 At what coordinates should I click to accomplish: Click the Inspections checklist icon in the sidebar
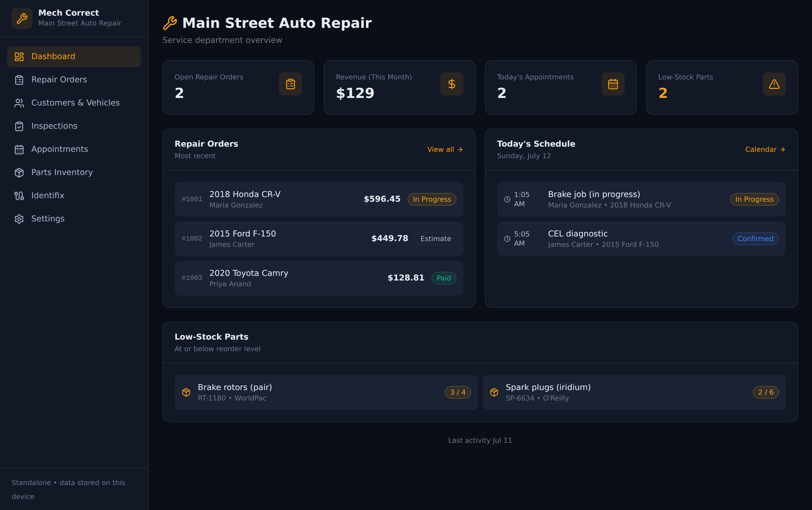(19, 126)
